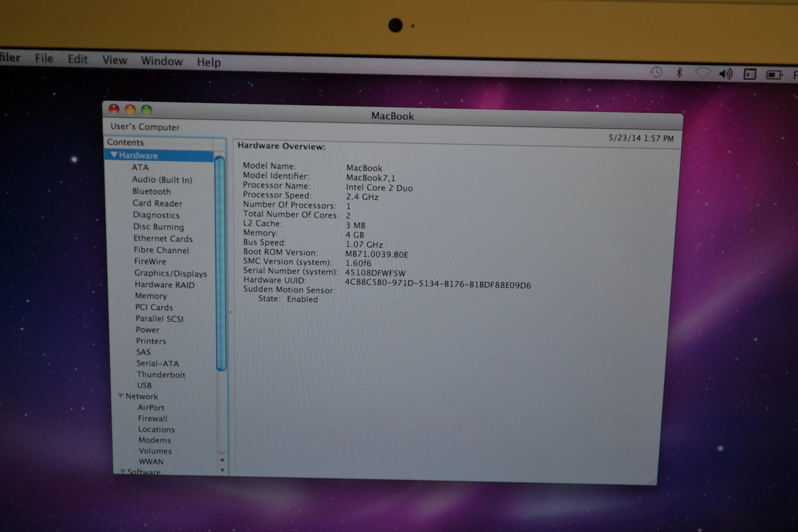This screenshot has width=798, height=532.
Task: Expand the Software section
Action: click(x=122, y=472)
